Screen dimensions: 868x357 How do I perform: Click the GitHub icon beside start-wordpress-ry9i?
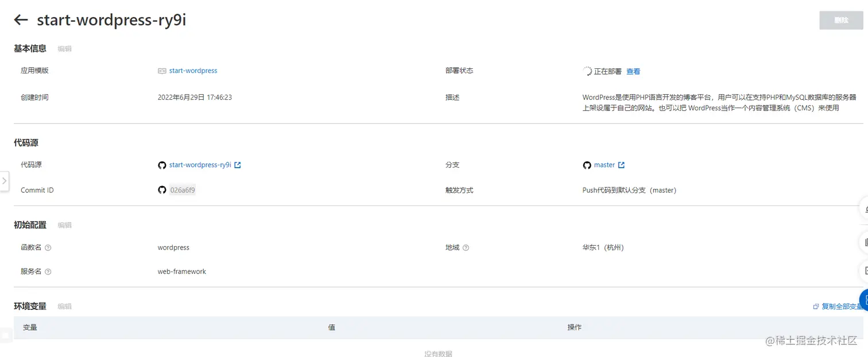pos(162,165)
